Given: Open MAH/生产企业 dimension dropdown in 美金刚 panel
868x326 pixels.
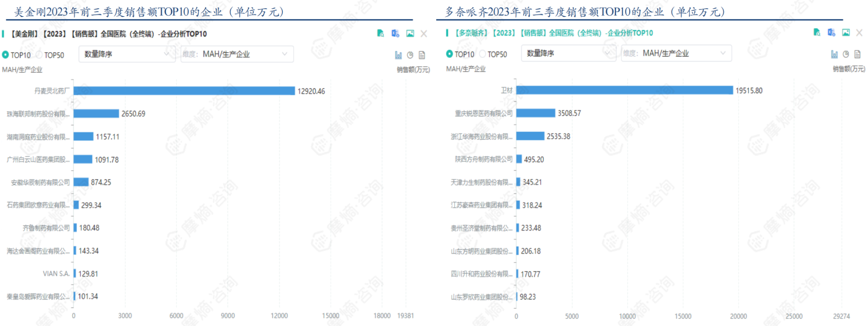Looking at the screenshot, I should (x=237, y=54).
